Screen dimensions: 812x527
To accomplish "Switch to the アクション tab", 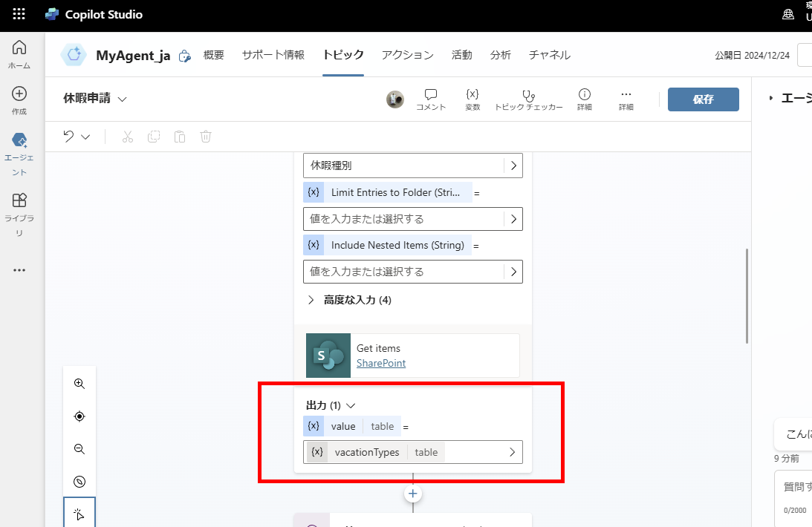I will coord(407,54).
